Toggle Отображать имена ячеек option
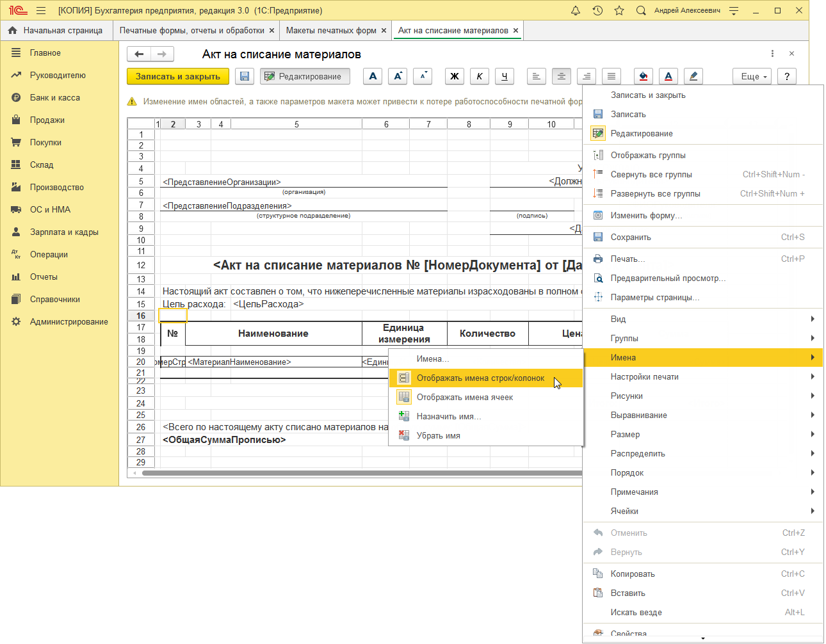Screen dimensions: 826x644 (486, 397)
